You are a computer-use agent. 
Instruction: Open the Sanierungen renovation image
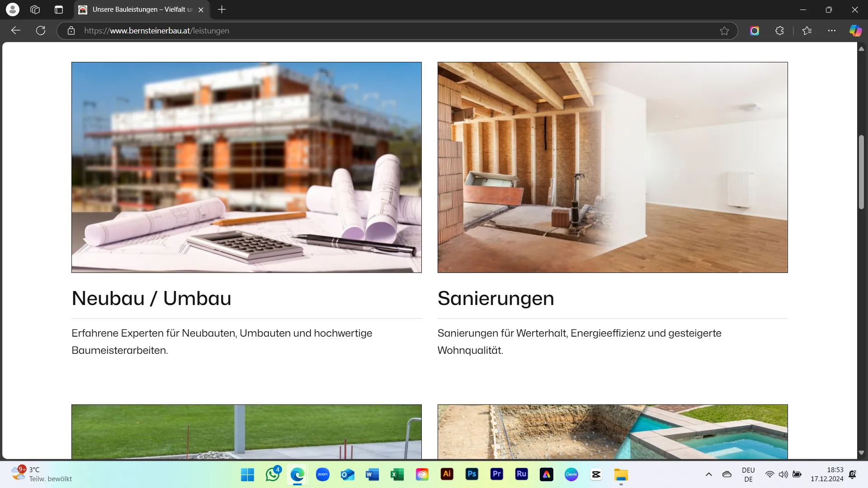click(x=613, y=167)
